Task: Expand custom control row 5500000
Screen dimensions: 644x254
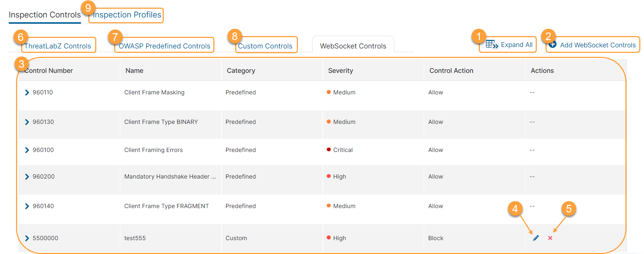Action: point(27,238)
